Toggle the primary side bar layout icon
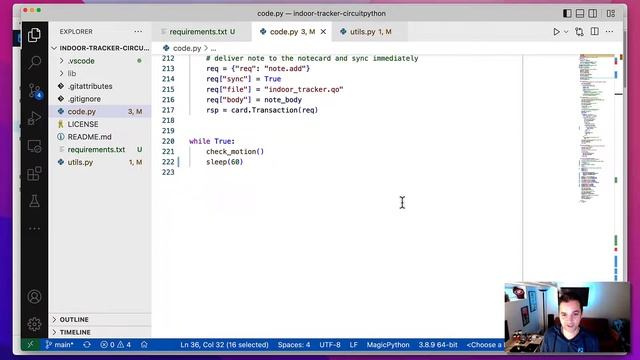 coord(567,13)
